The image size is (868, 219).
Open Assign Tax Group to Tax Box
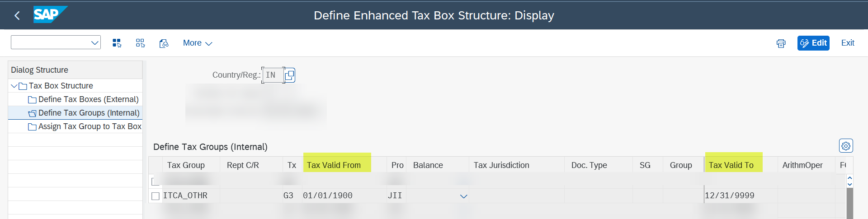tap(90, 126)
